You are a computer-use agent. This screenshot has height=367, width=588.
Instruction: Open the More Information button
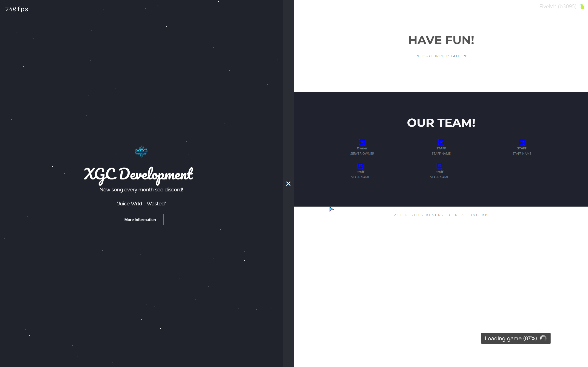pos(140,220)
